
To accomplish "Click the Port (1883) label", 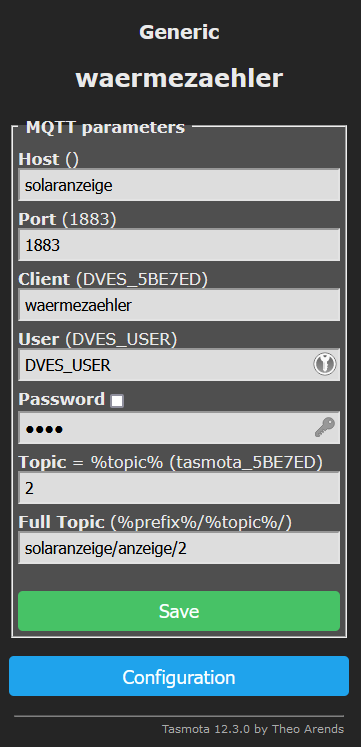I will pyautogui.click(x=67, y=219).
